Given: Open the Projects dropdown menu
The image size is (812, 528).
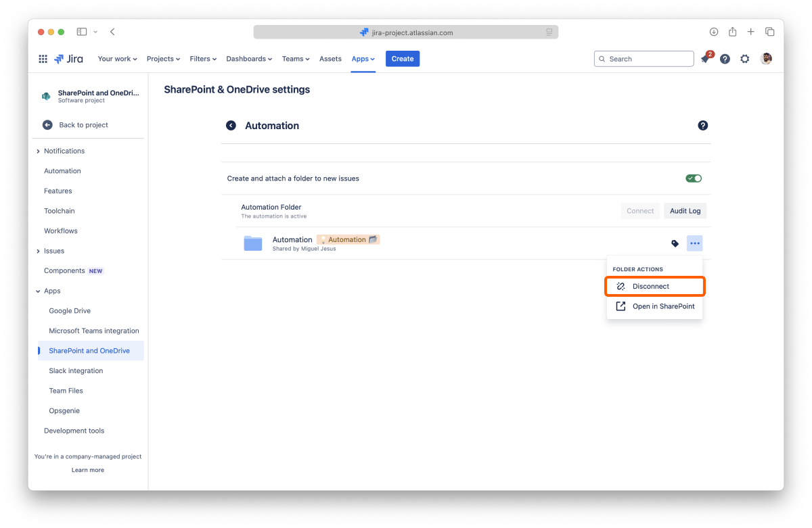Looking at the screenshot, I should click(163, 59).
